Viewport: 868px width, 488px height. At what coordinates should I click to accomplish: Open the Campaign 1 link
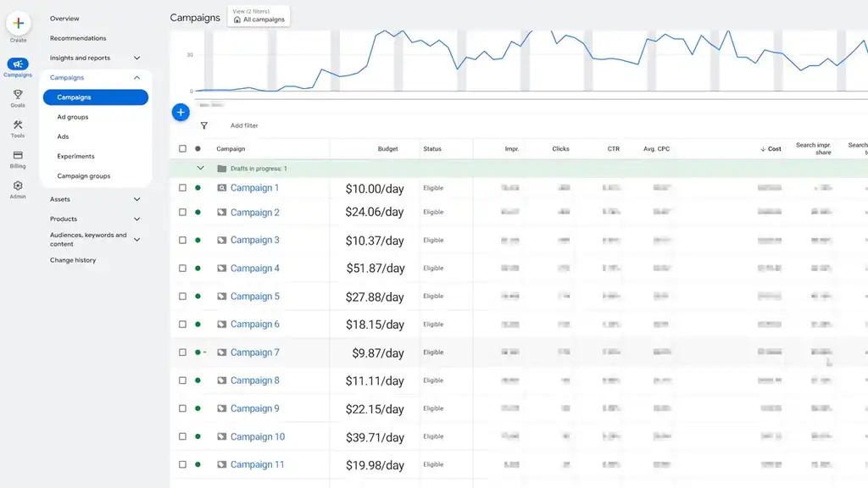point(254,187)
